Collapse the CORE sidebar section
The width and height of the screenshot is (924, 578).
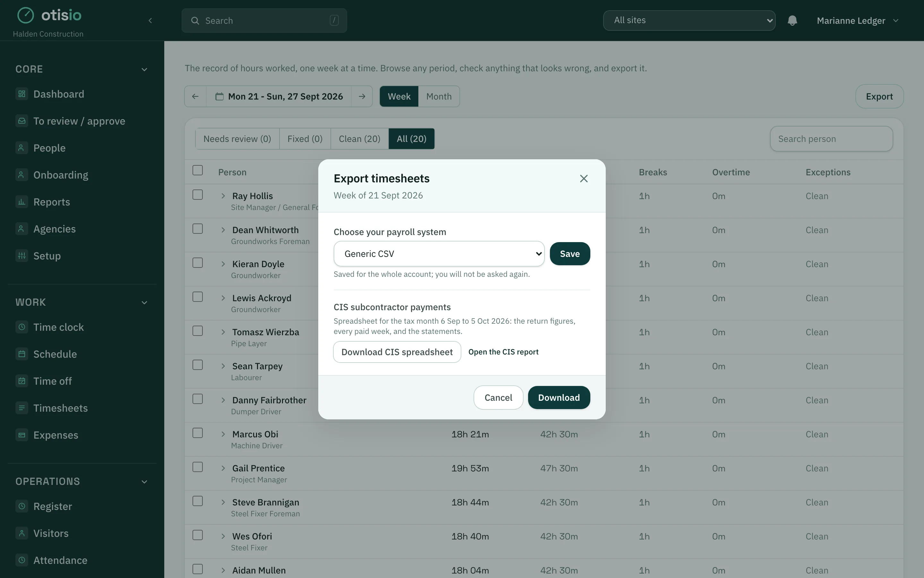144,70
